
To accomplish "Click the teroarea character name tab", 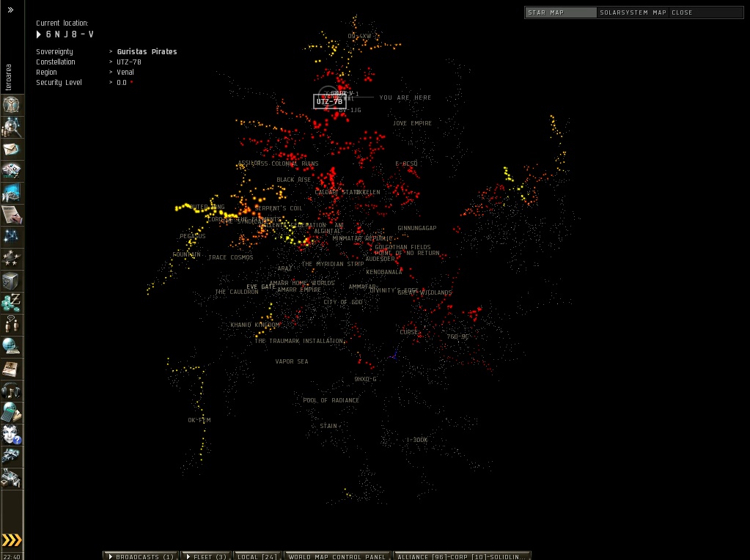I will pyautogui.click(x=9, y=77).
